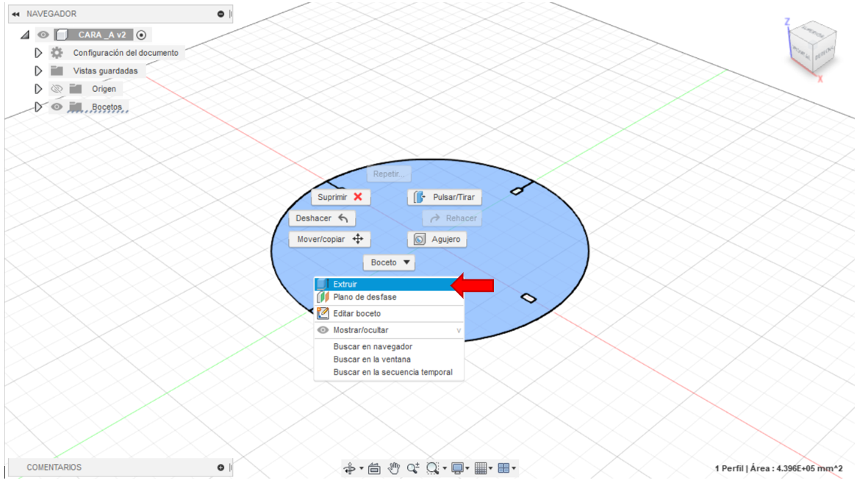Image resolution: width=868 pixels, height=494 pixels.
Task: Click Pulsar/Tirar in marking menu
Action: point(445,197)
